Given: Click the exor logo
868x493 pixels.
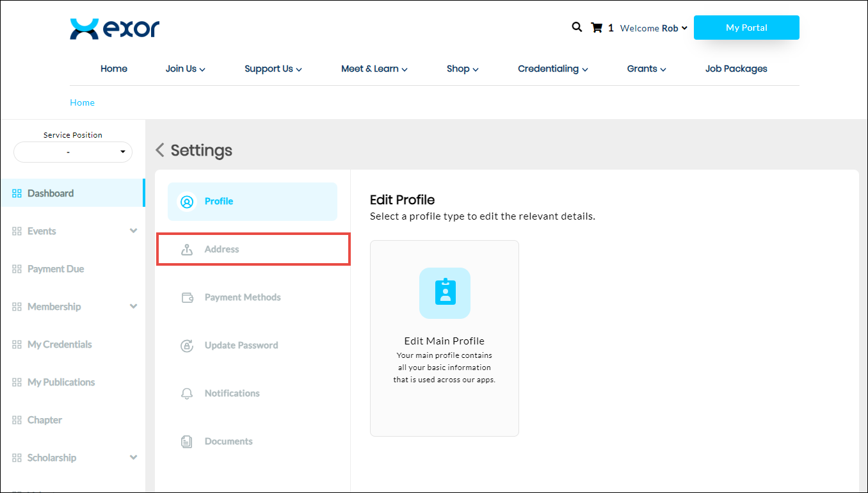Looking at the screenshot, I should click(x=115, y=29).
